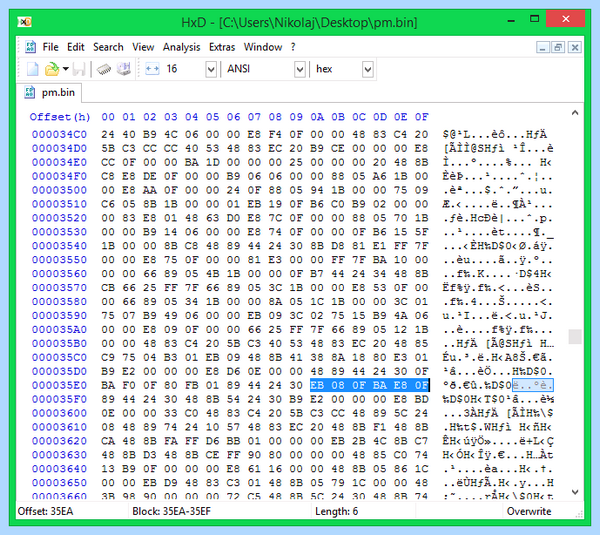The width and height of the screenshot is (600, 535).
Task: Click the bytes-per-row width icon
Action: [152, 69]
